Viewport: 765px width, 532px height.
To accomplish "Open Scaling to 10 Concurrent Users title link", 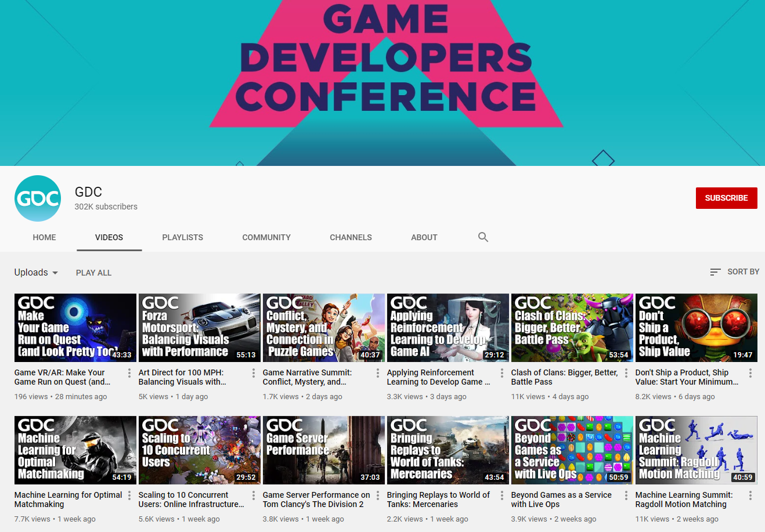I will tap(192, 500).
